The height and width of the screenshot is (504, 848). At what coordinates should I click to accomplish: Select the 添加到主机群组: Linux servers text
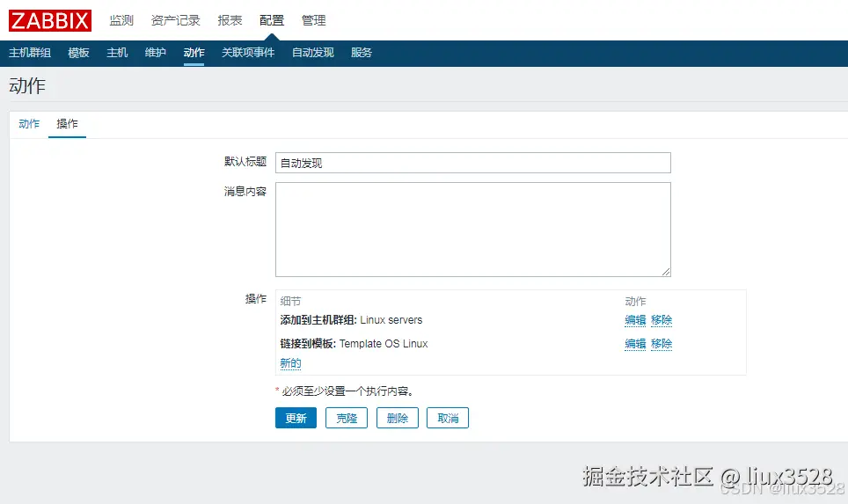[351, 320]
